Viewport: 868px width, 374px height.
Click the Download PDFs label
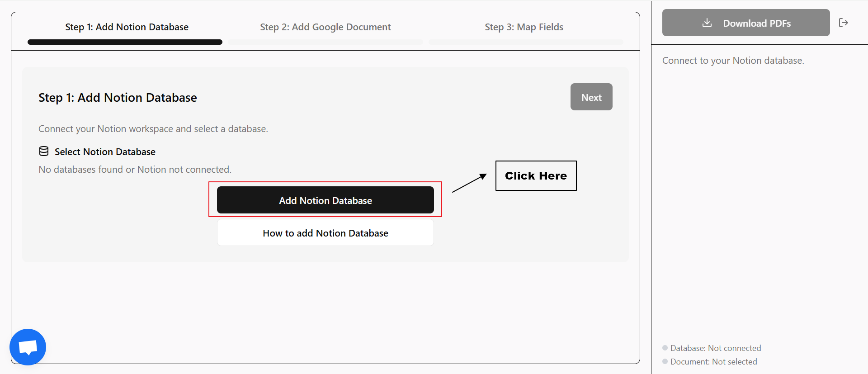pyautogui.click(x=757, y=24)
